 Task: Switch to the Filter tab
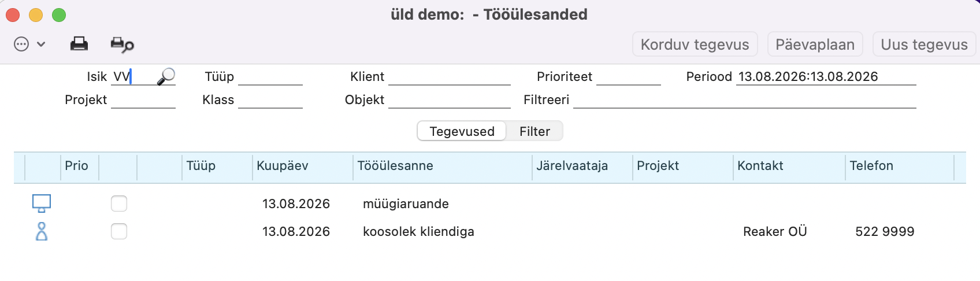click(x=534, y=131)
